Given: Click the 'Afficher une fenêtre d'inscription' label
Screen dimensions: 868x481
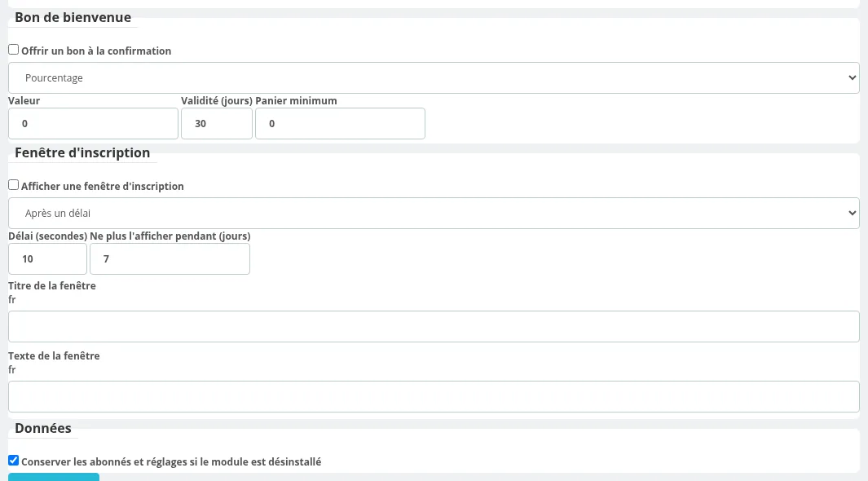Looking at the screenshot, I should click(x=103, y=187).
